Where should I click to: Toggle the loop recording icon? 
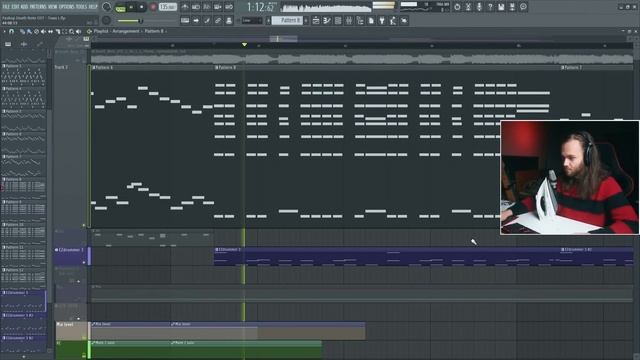pyautogui.click(x=229, y=7)
